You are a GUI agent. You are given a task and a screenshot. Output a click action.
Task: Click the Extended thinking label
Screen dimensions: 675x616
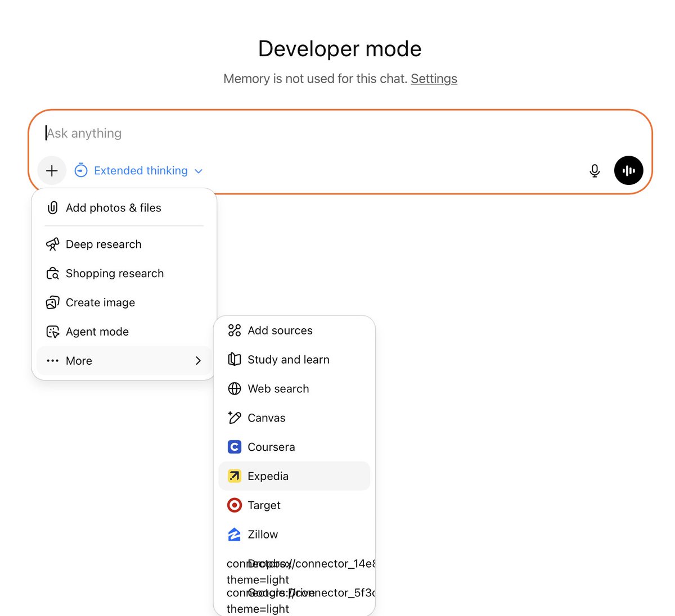[141, 170]
